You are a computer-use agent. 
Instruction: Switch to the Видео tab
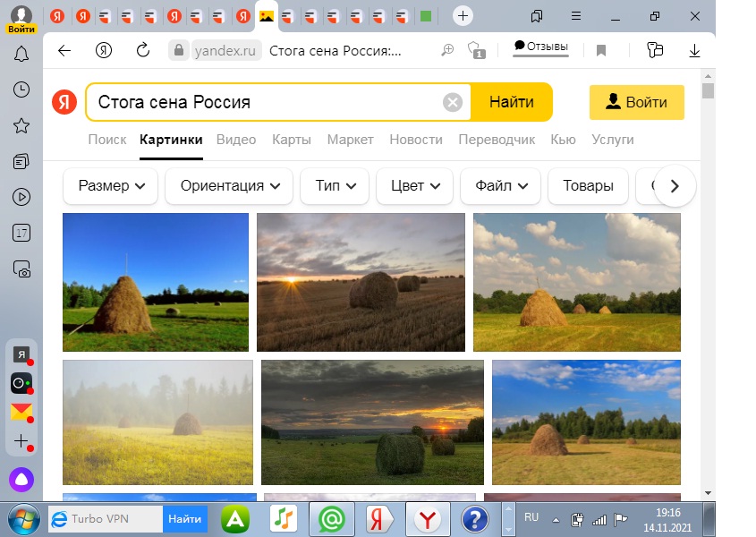click(x=236, y=140)
